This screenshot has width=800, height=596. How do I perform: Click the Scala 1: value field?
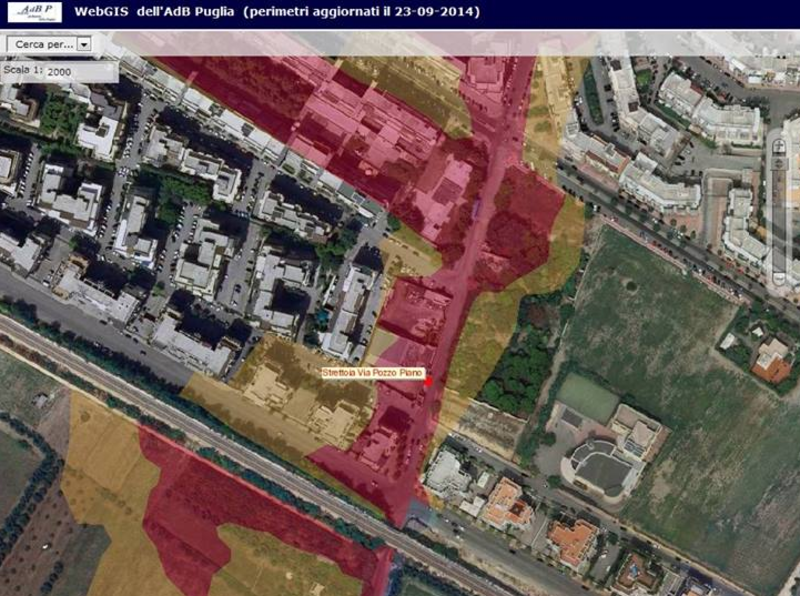pyautogui.click(x=78, y=73)
